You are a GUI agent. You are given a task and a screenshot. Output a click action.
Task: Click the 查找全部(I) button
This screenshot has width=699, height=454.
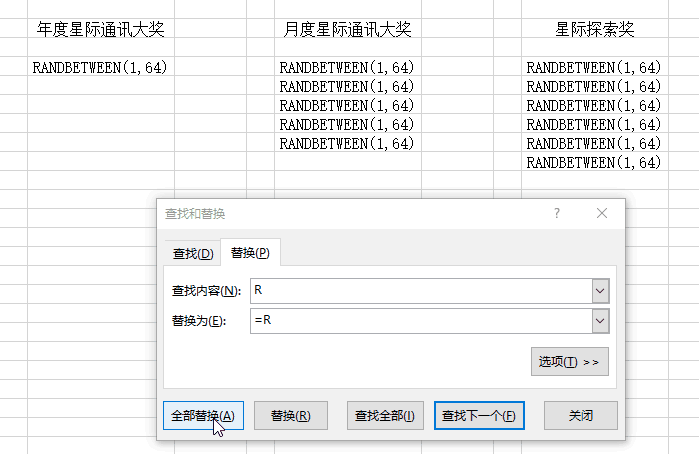pos(385,416)
